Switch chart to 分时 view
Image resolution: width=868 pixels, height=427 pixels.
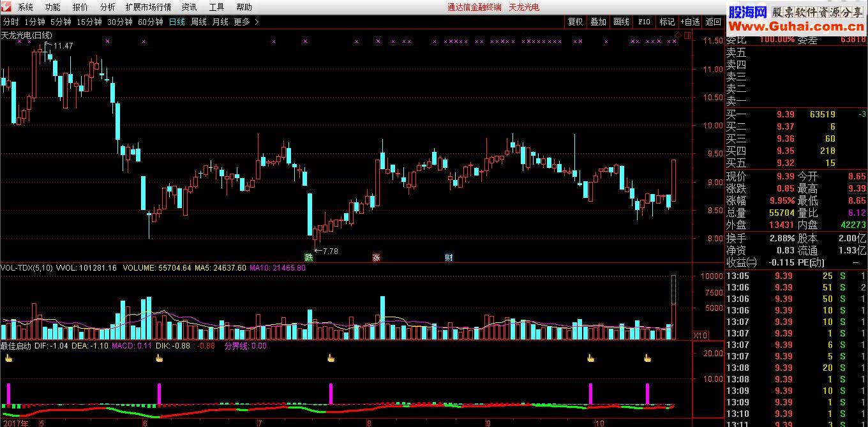(x=10, y=22)
